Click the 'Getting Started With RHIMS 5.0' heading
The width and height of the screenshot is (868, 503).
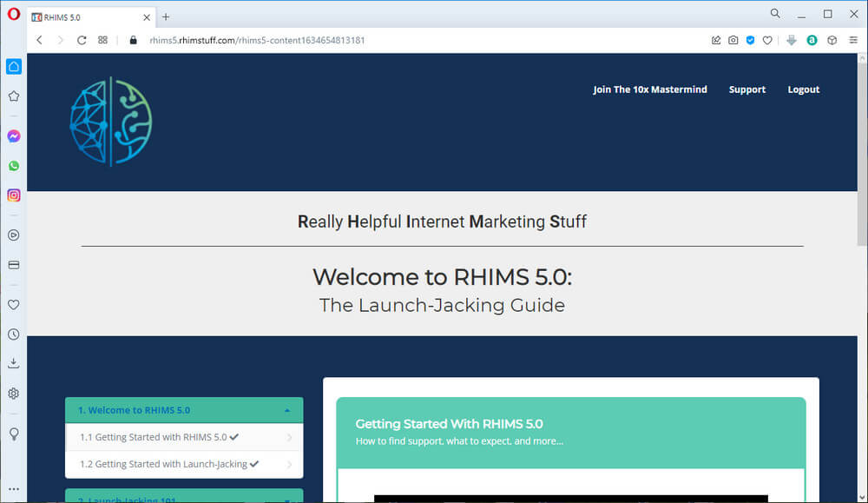(x=449, y=424)
